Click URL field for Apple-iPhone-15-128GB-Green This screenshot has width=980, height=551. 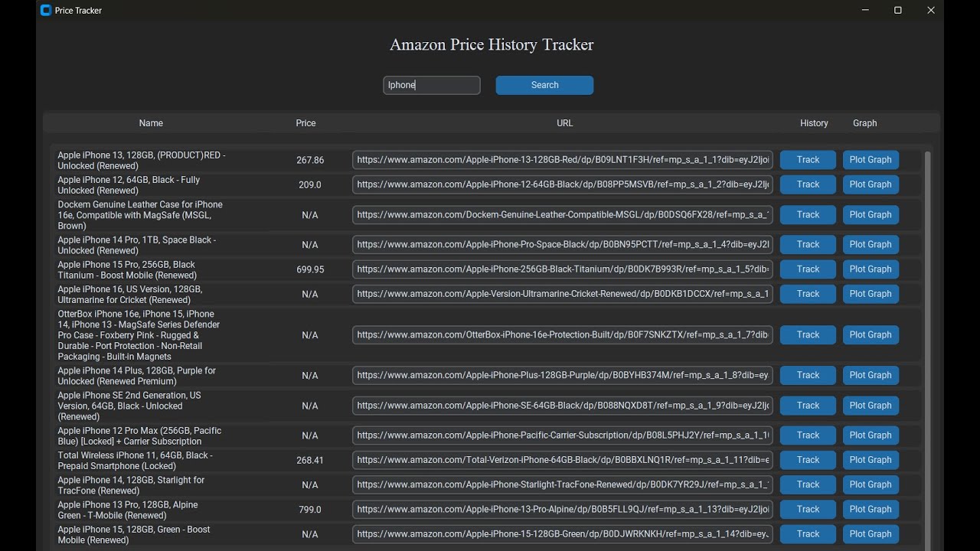[562, 534]
